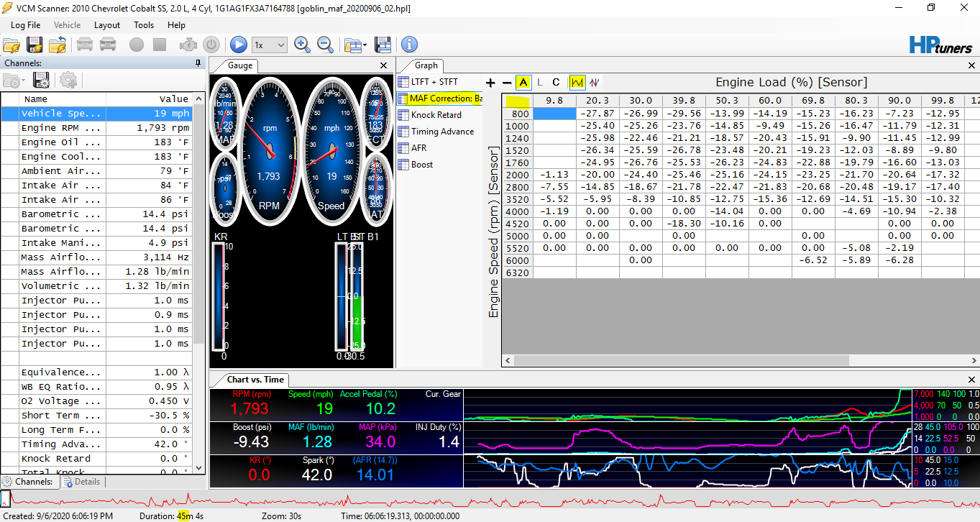Click the 50.3 load column header
The image size is (980, 522).
pos(727,101)
